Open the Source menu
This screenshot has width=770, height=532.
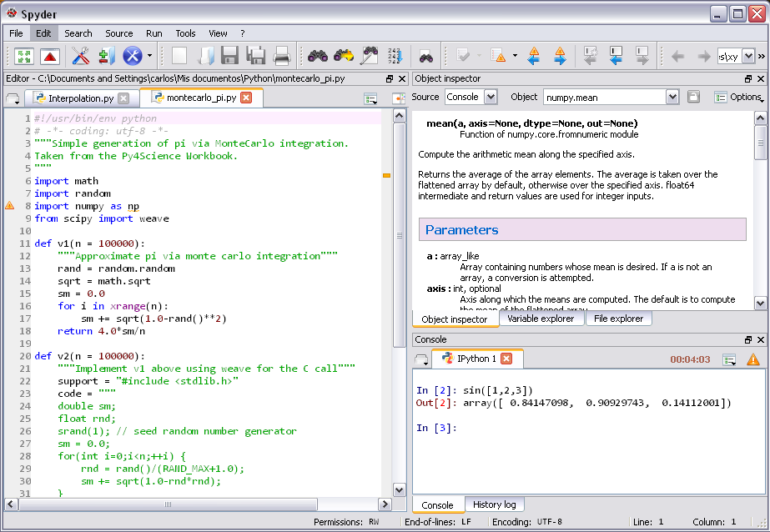[x=118, y=33]
